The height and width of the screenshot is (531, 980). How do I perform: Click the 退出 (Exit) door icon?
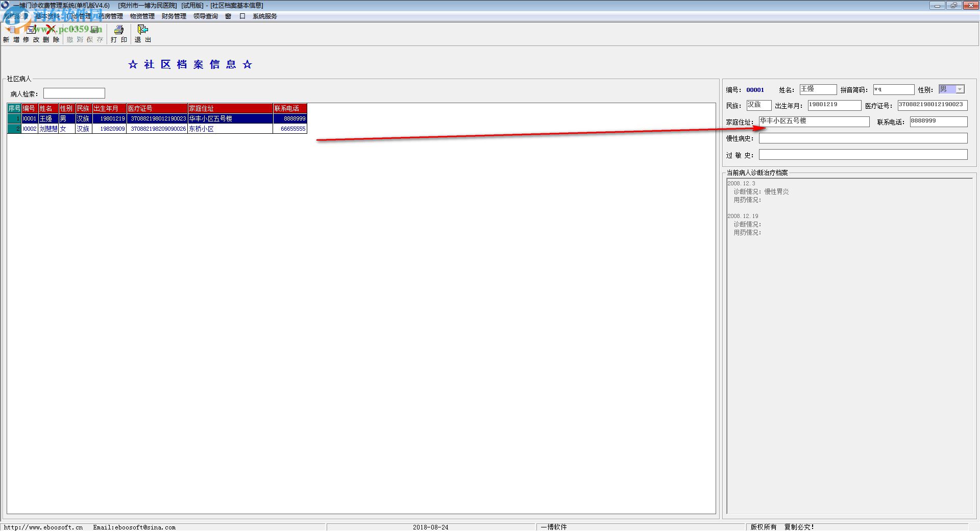click(143, 30)
